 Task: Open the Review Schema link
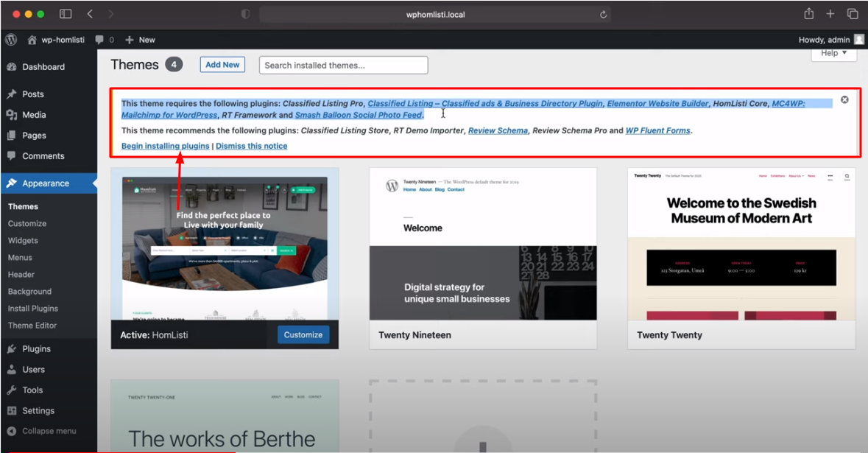(x=498, y=130)
